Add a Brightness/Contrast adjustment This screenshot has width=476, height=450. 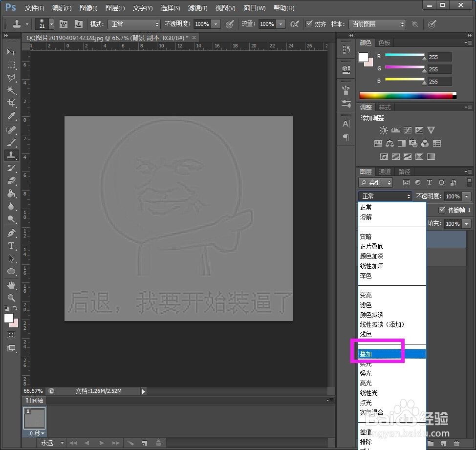384,130
